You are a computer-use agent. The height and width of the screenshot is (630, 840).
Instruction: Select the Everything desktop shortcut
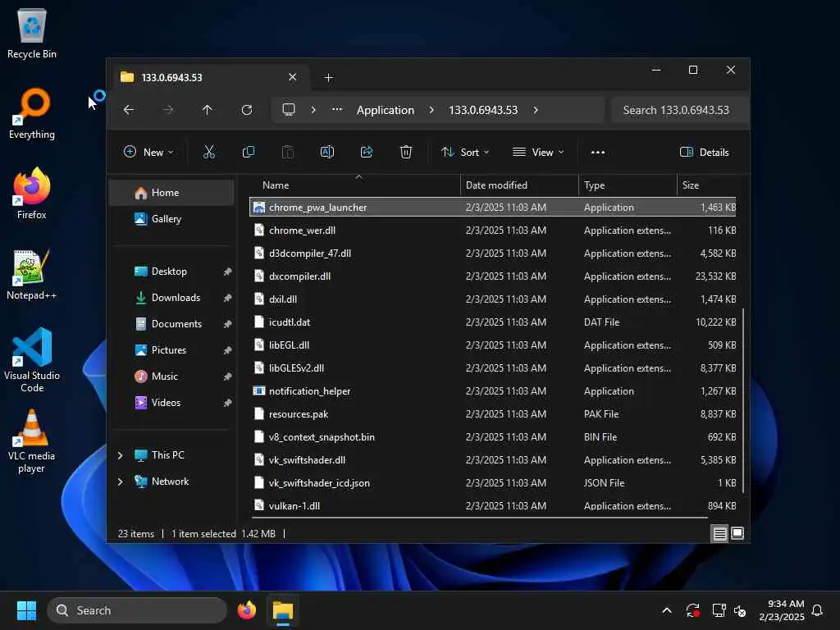32,114
